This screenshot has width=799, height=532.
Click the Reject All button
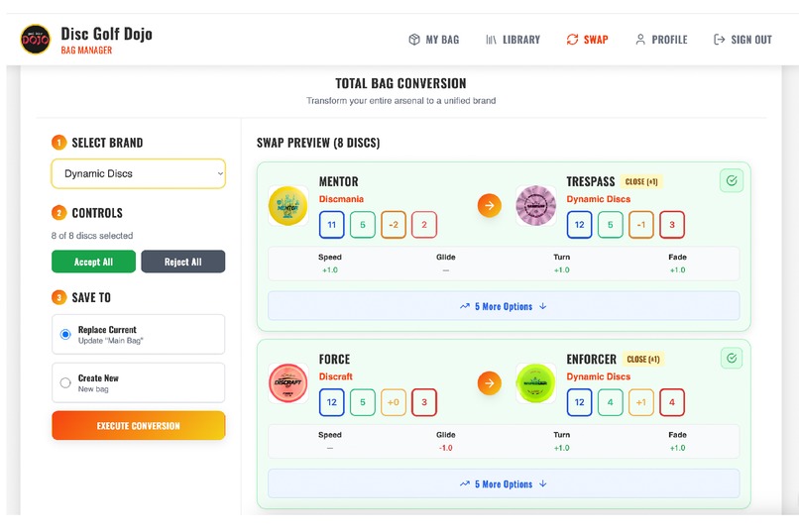click(x=183, y=262)
